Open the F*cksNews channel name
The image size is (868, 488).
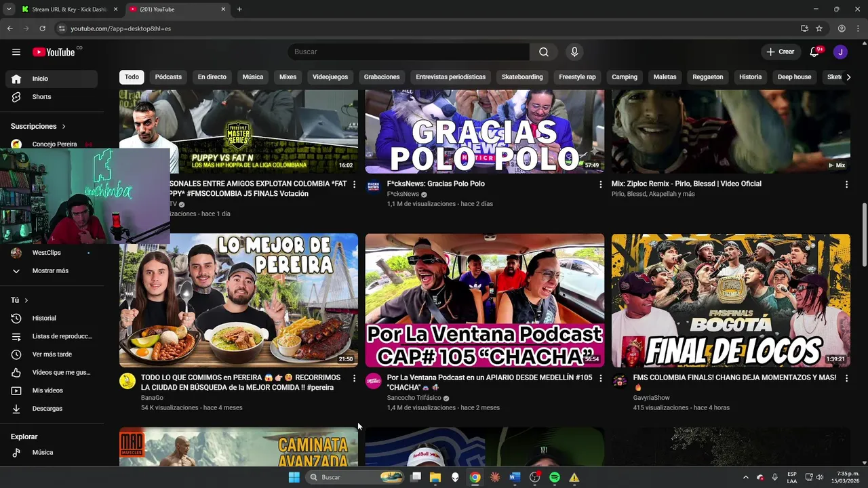pyautogui.click(x=403, y=194)
